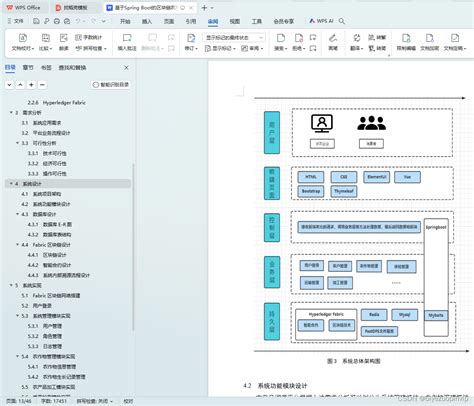The width and height of the screenshot is (474, 406).
Task: Open the 字数统计 word count tool
Action: 88,37
